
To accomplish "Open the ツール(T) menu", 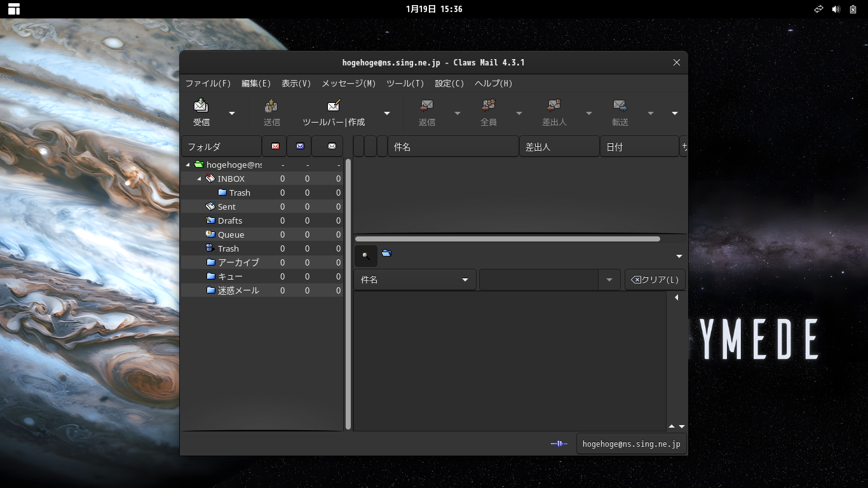I will click(405, 83).
